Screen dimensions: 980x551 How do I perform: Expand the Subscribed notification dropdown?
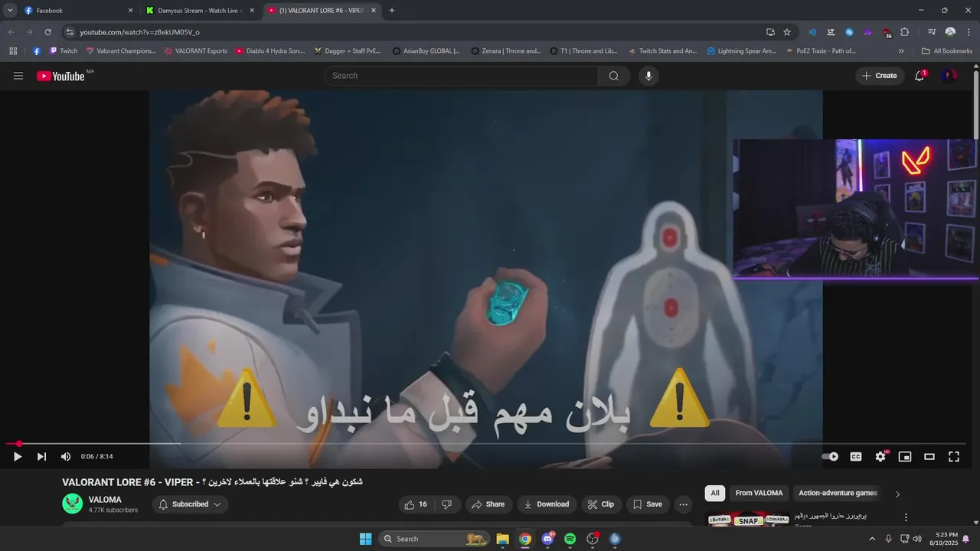pyautogui.click(x=190, y=504)
